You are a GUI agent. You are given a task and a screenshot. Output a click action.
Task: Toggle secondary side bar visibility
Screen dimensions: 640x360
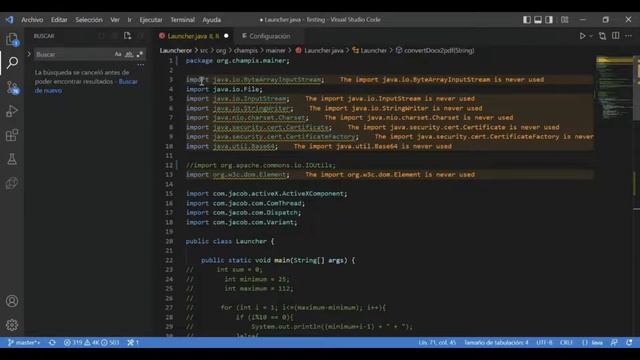(549, 20)
